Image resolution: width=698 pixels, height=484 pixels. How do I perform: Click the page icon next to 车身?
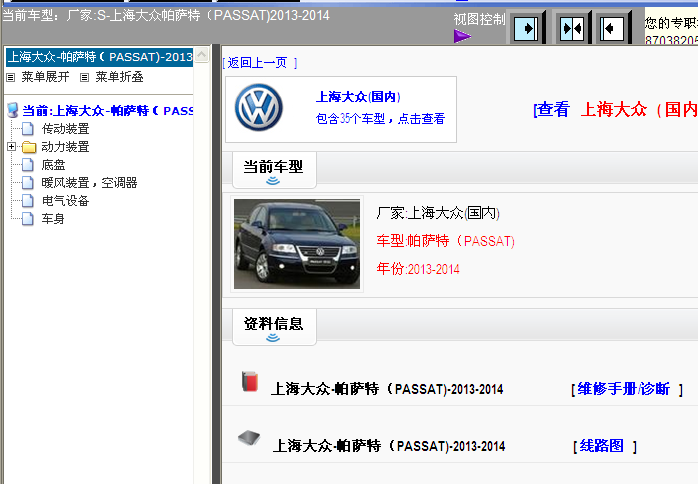[x=28, y=219]
